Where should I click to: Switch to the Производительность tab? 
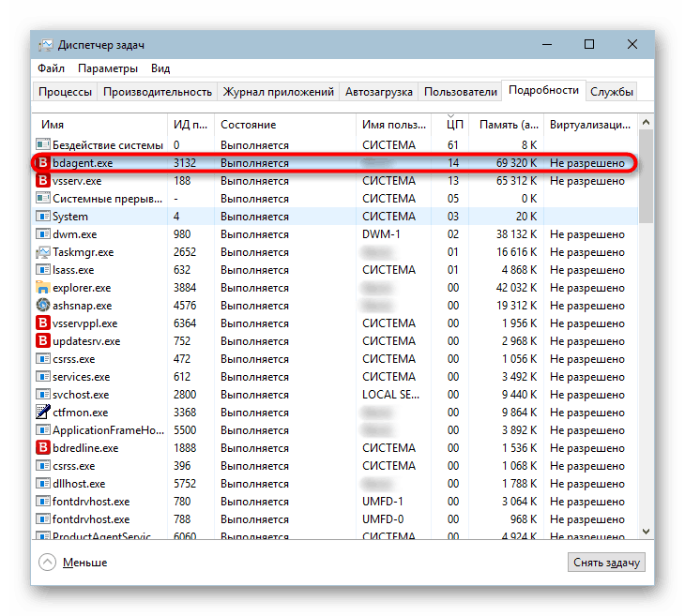pos(158,92)
